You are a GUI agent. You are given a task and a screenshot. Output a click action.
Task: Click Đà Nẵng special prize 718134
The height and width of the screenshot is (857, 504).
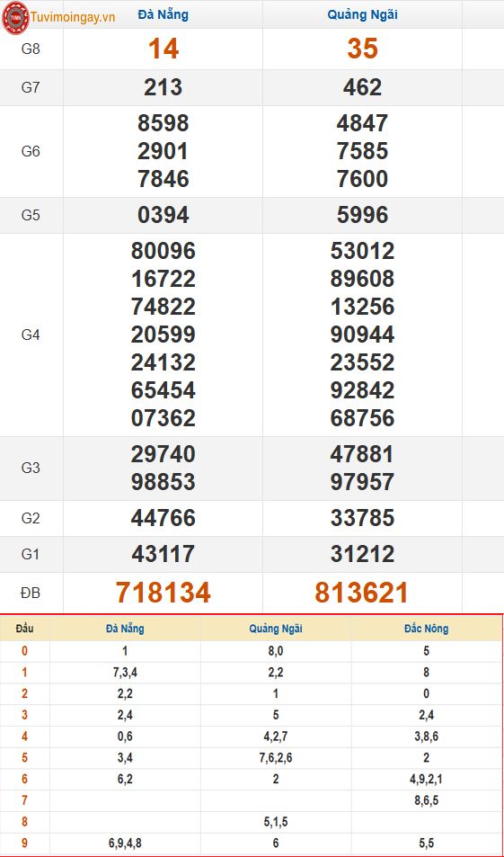[x=164, y=593]
